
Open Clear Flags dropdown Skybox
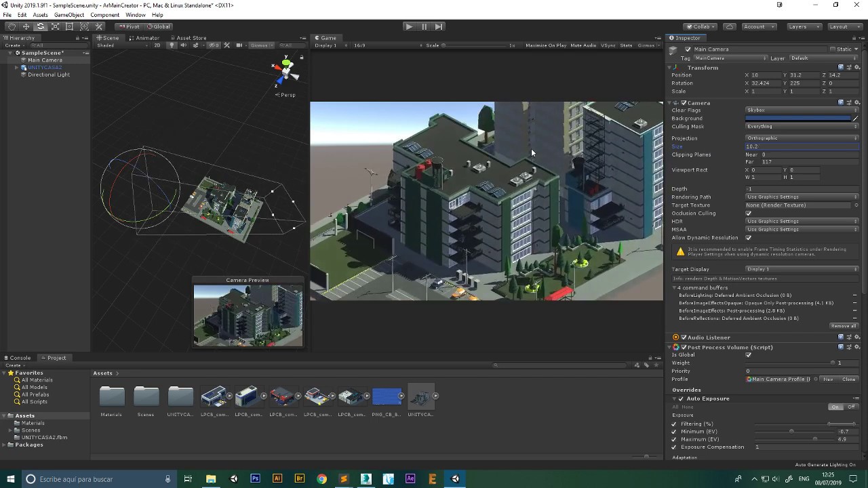point(802,110)
